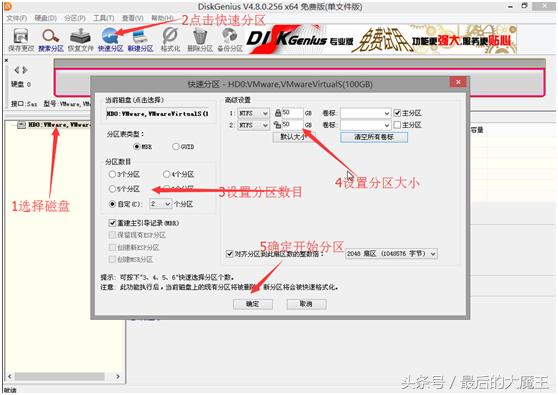Open partition 2 卷标 label dropdown
The image size is (558, 395).
coord(387,125)
